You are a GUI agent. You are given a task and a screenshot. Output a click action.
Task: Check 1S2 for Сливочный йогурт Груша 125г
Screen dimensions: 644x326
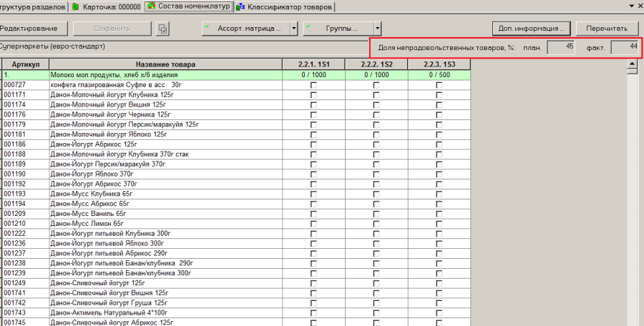click(x=376, y=303)
